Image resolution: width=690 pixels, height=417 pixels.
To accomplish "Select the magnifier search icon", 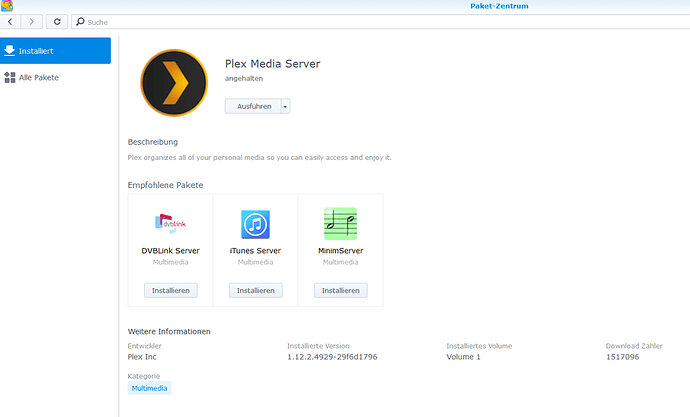I will pos(80,22).
